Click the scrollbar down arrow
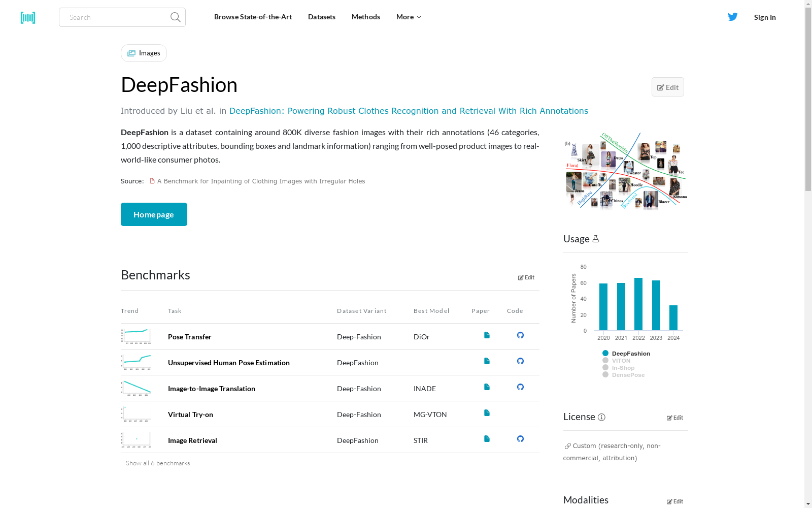Screen dimensions: 812x508 pos(808,504)
